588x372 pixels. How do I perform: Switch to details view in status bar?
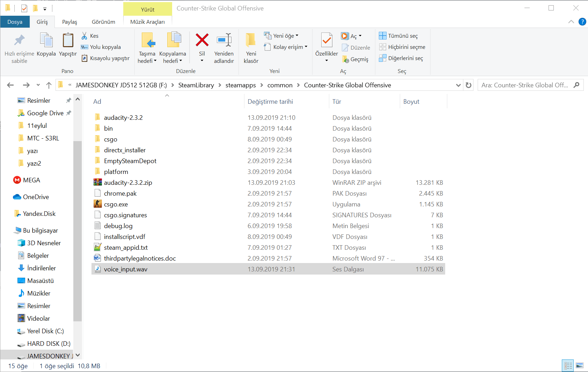coord(568,366)
